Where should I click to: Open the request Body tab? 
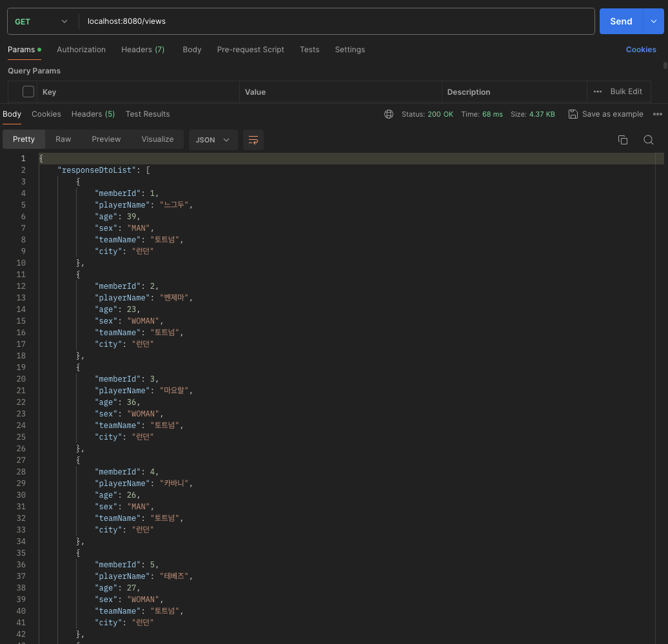pos(192,50)
